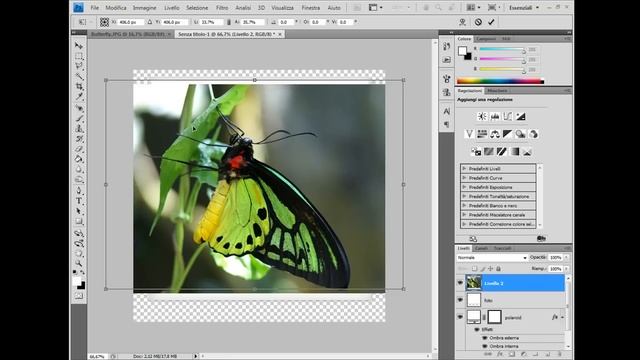Screen dimensions: 640x360
Task: Add a Black & White adjustment
Action: (507, 134)
